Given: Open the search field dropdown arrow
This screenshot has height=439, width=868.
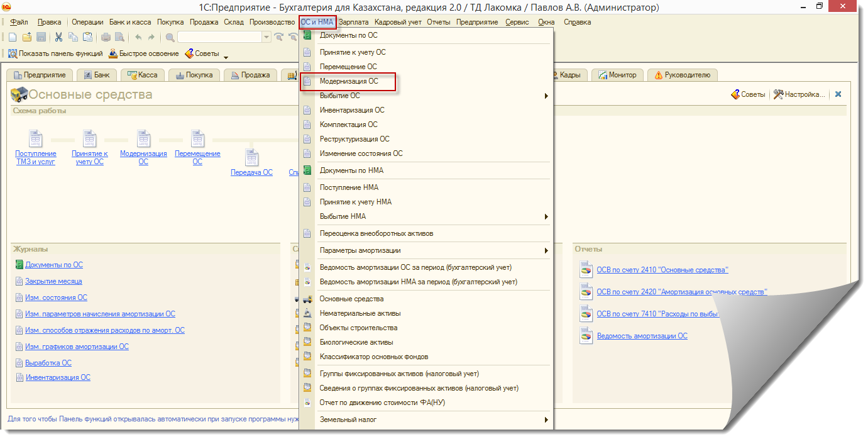Looking at the screenshot, I should [x=266, y=37].
